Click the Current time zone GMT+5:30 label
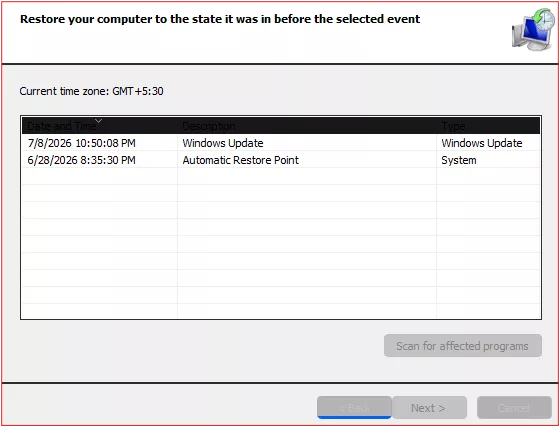Screen dimensions: 559x426 coord(91,91)
